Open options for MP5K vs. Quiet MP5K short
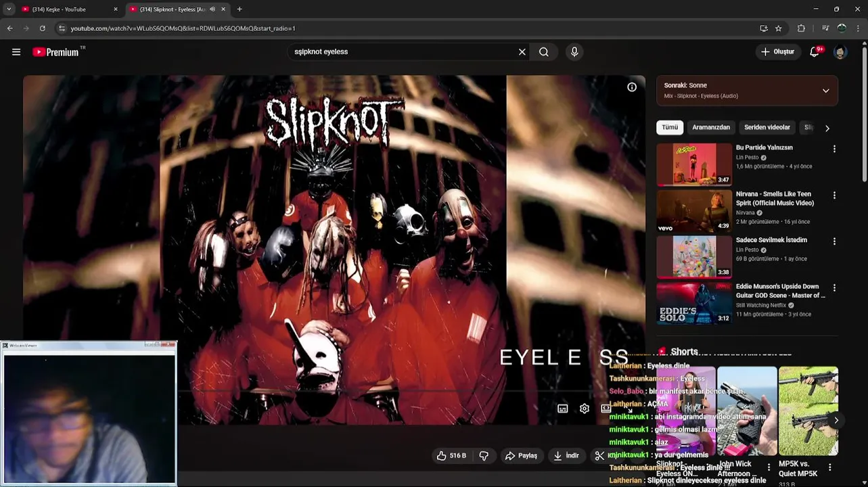Screen dimensions: 868x487 click(830, 467)
